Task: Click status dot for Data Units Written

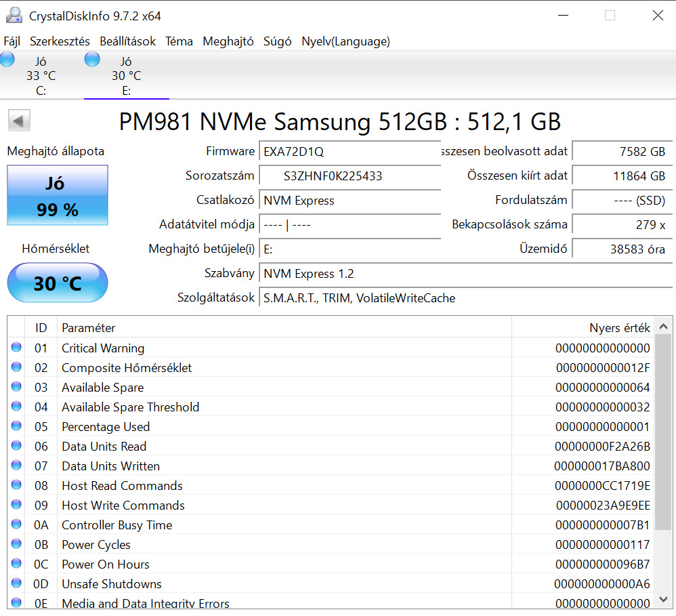Action: point(16,465)
